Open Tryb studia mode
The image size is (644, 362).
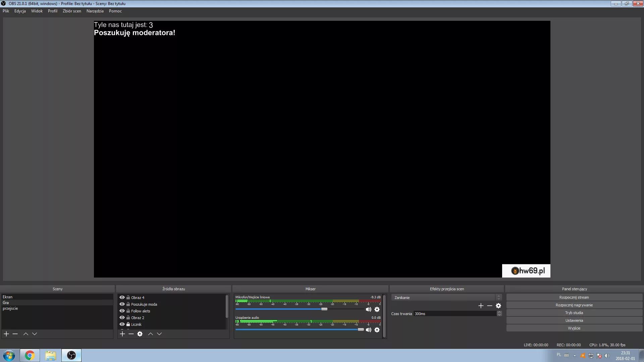tap(574, 312)
